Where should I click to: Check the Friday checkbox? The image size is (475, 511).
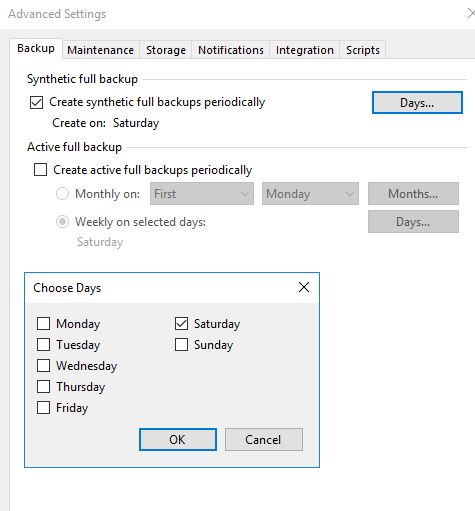click(x=43, y=407)
